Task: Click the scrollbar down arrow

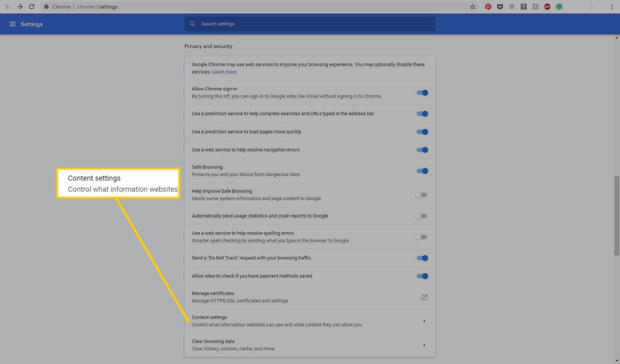Action: point(617,360)
